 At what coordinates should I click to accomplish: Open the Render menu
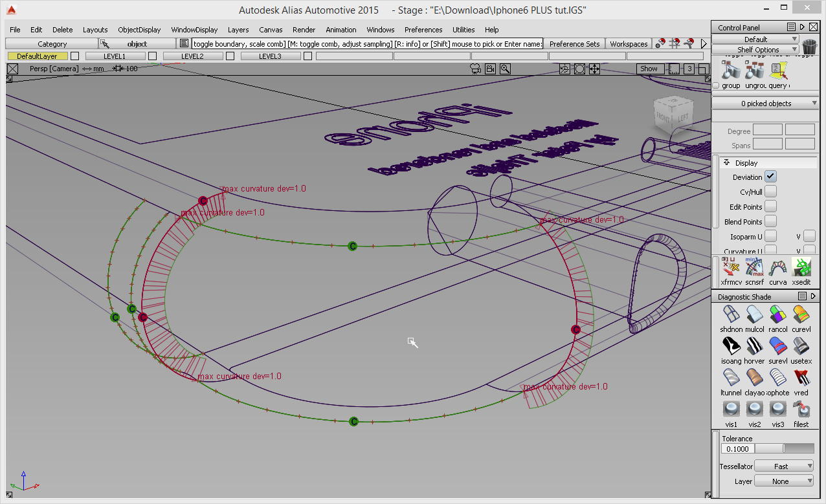(x=304, y=30)
